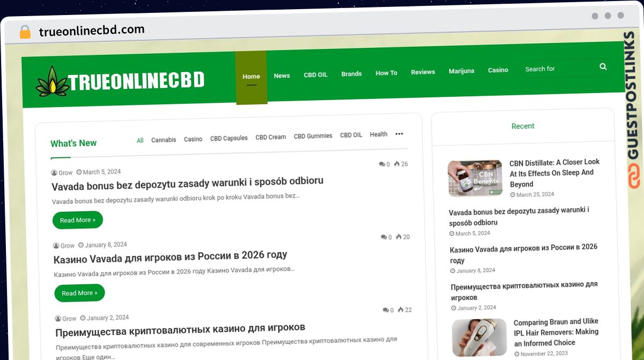Click Grow author link on January 2 post
This screenshot has height=360, width=644.
70,319
